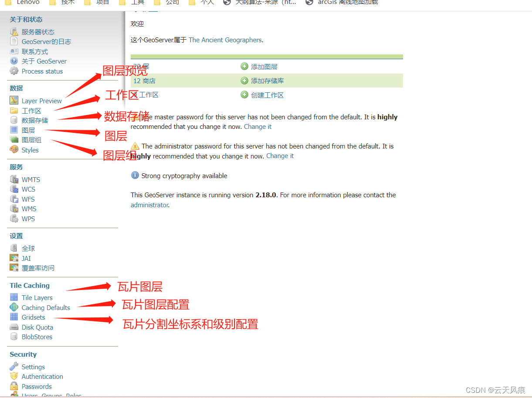This screenshot has height=398, width=532.
Task: Open the Passwords security link
Action: (37, 387)
